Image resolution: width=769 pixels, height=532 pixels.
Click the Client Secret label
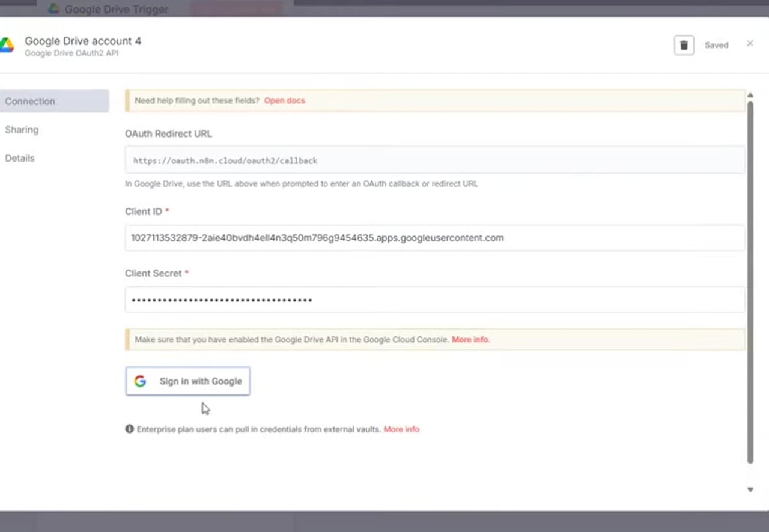pos(153,273)
